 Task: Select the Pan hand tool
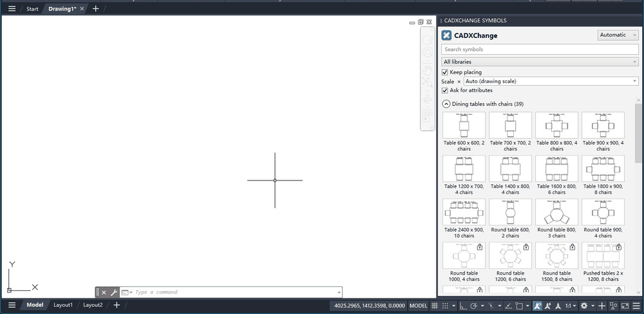pos(428,70)
